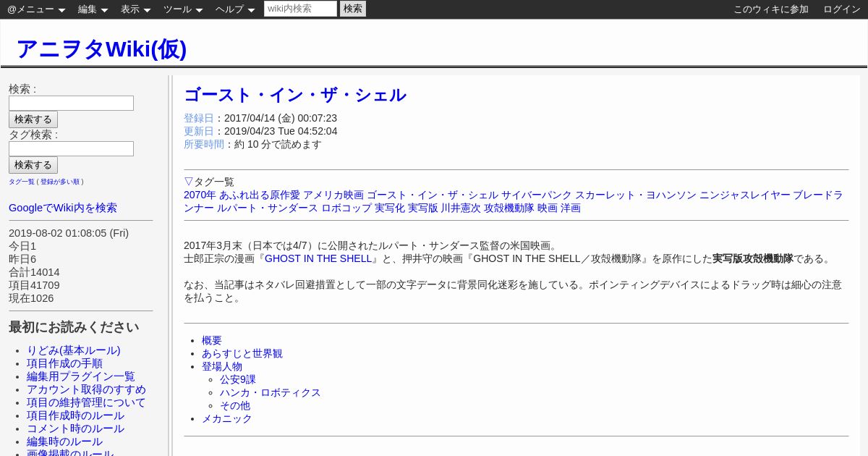868x456 pixels.
Task: Click the top bar 検索 button
Action: (x=353, y=9)
